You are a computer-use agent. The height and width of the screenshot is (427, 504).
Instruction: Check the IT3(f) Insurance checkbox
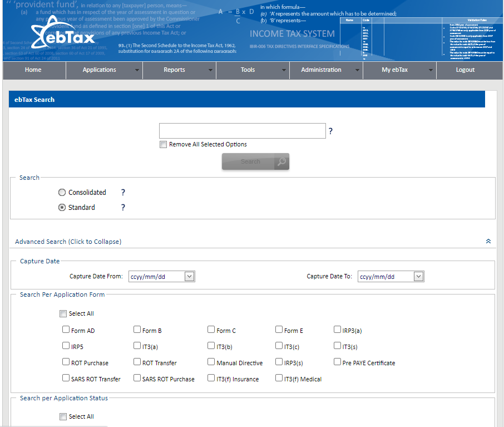click(x=211, y=378)
